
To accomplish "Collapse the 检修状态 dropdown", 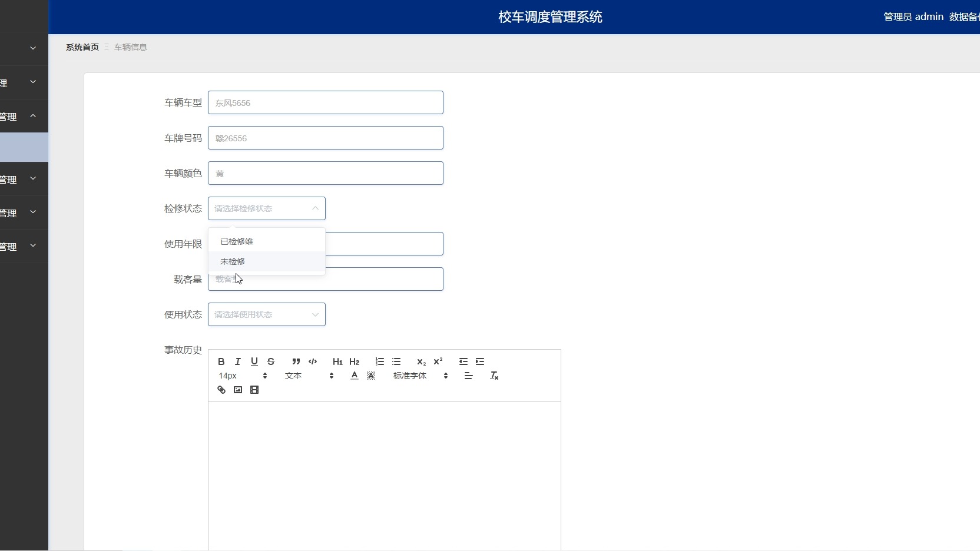I will click(x=267, y=208).
